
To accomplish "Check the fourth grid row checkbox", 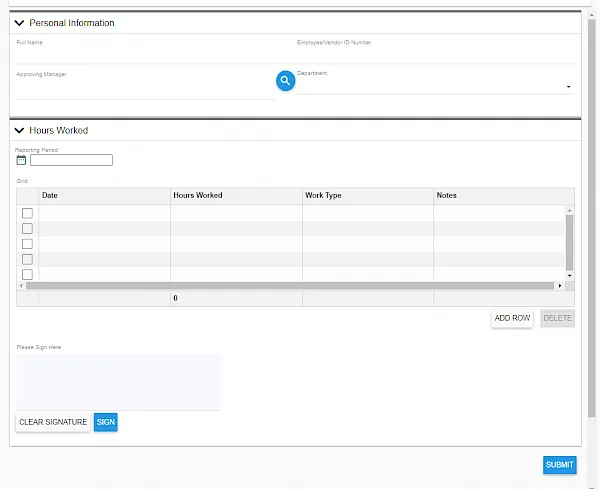I will pos(27,259).
